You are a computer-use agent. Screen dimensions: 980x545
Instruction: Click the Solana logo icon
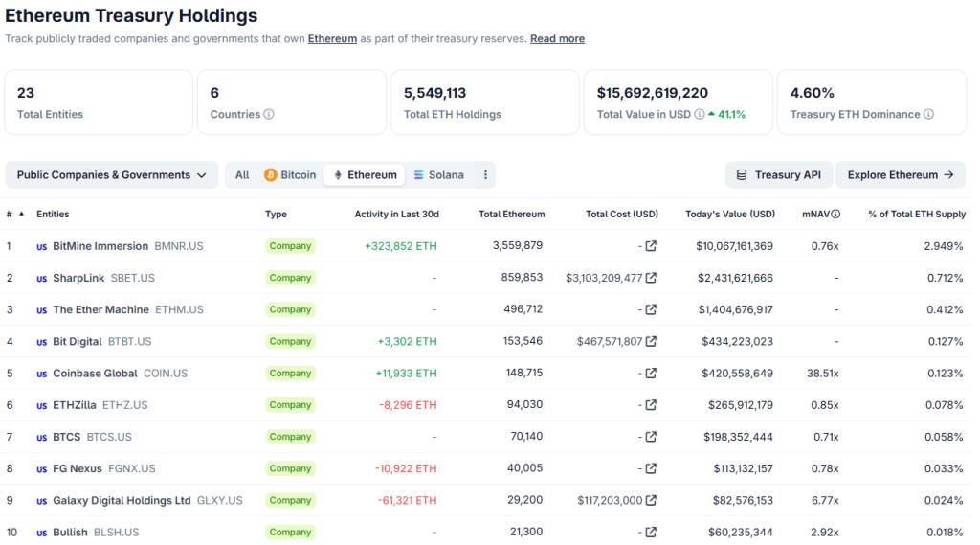(x=419, y=175)
